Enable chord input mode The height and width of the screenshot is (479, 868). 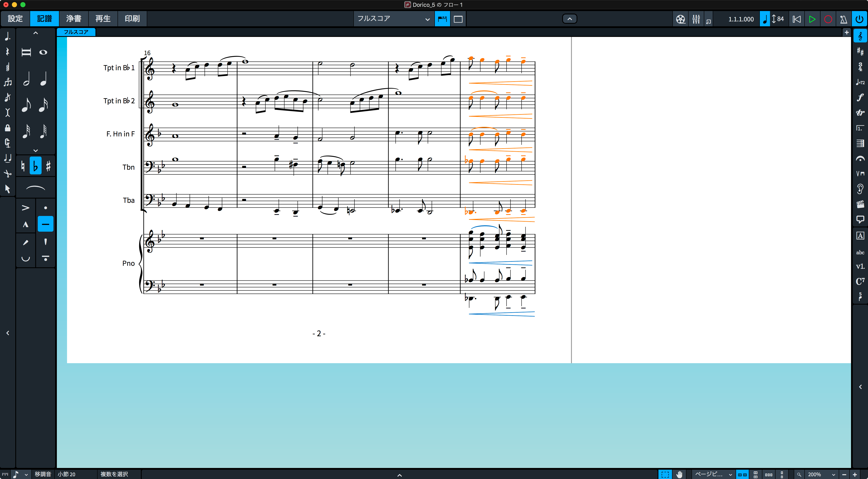point(7,67)
